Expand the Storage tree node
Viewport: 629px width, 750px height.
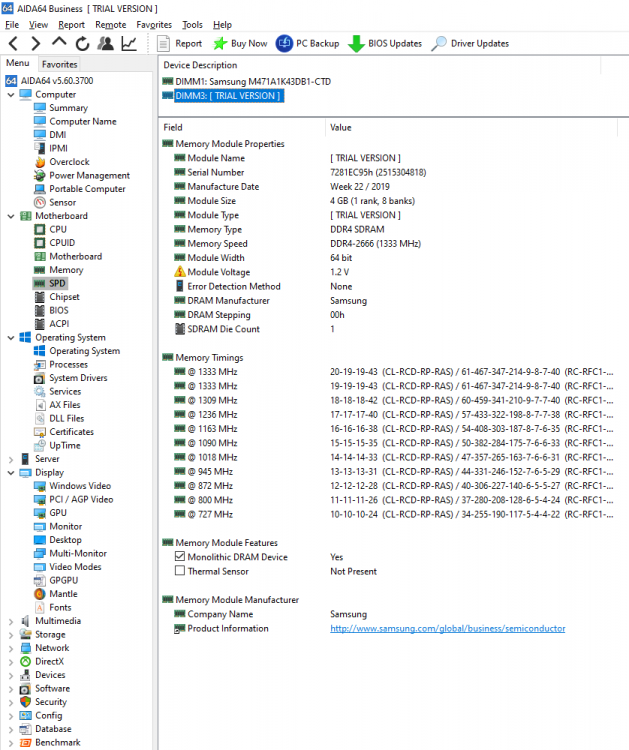coord(11,635)
